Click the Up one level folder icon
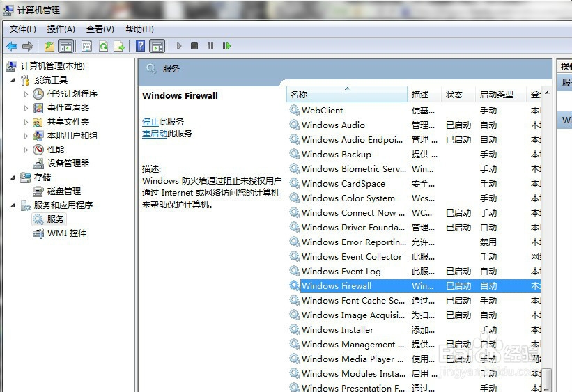The height and width of the screenshot is (392, 572). coord(49,47)
